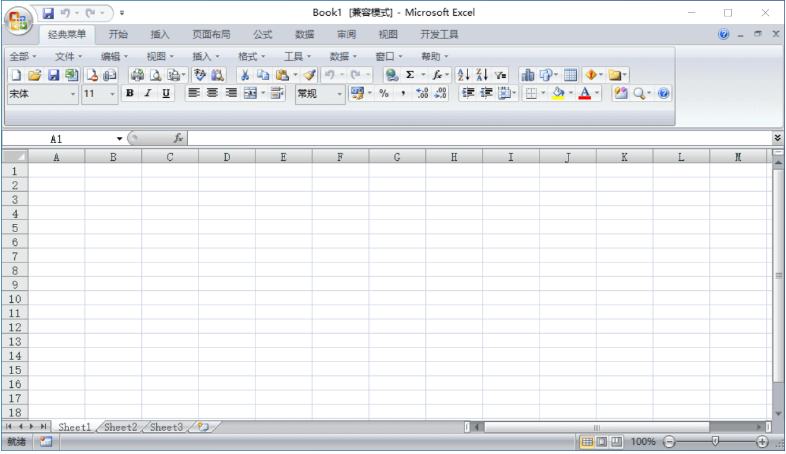Switch to the 开发工具 ribbon tab

click(x=439, y=35)
